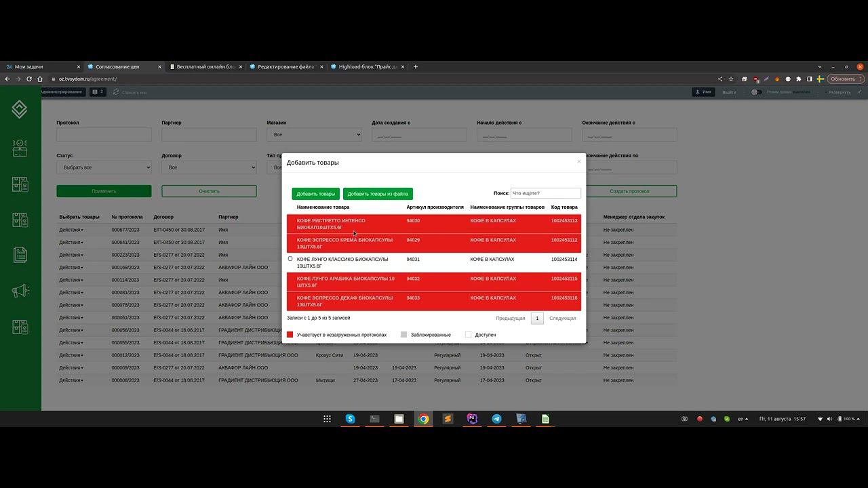The height and width of the screenshot is (488, 868).
Task: Click the Предыдущая pagination link
Action: (x=511, y=318)
